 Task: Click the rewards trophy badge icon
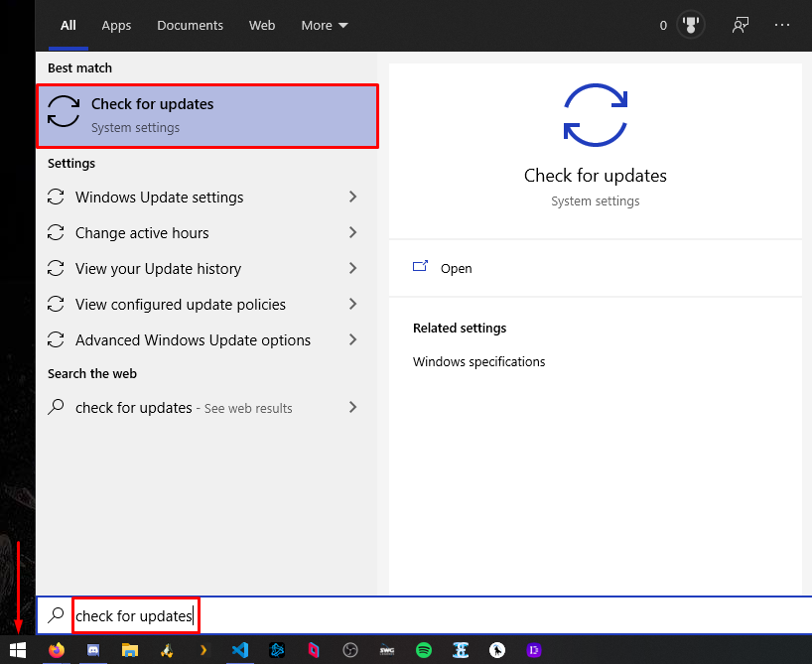[x=690, y=25]
